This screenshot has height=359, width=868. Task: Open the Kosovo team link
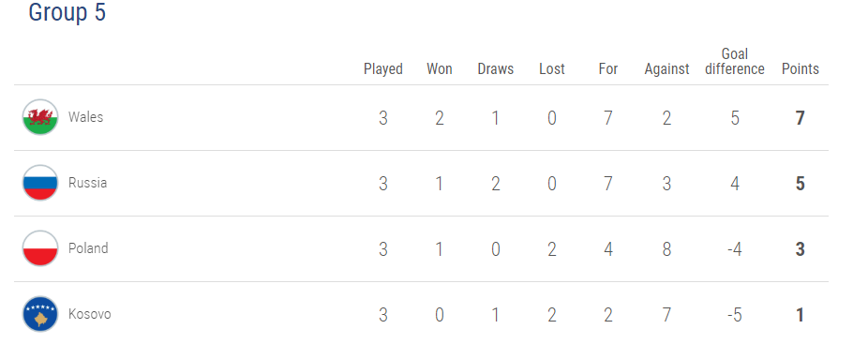click(x=90, y=314)
